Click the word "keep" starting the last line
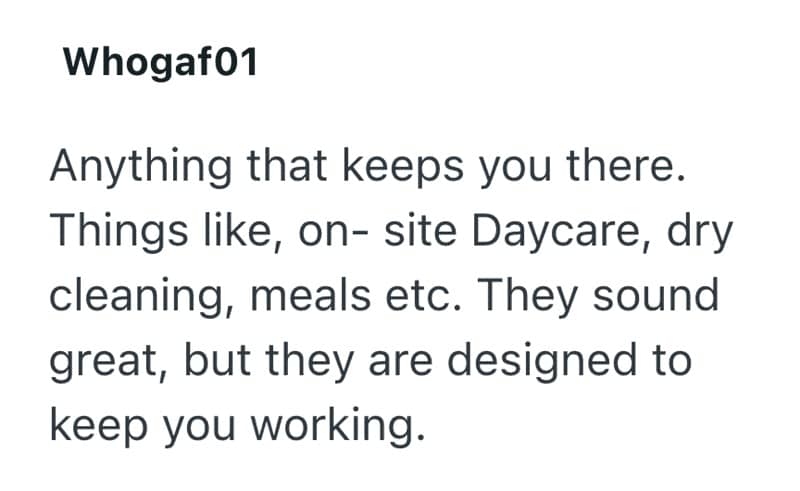Screen dimensions: 800x491 [96, 427]
